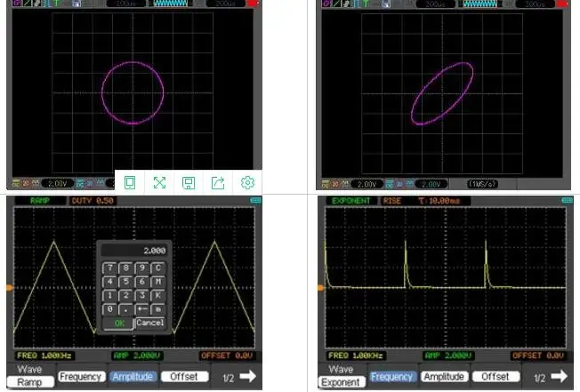Viewport: 580px width, 392px height.
Task: Tap keypad lowercase m unit key
Action: pos(158,308)
